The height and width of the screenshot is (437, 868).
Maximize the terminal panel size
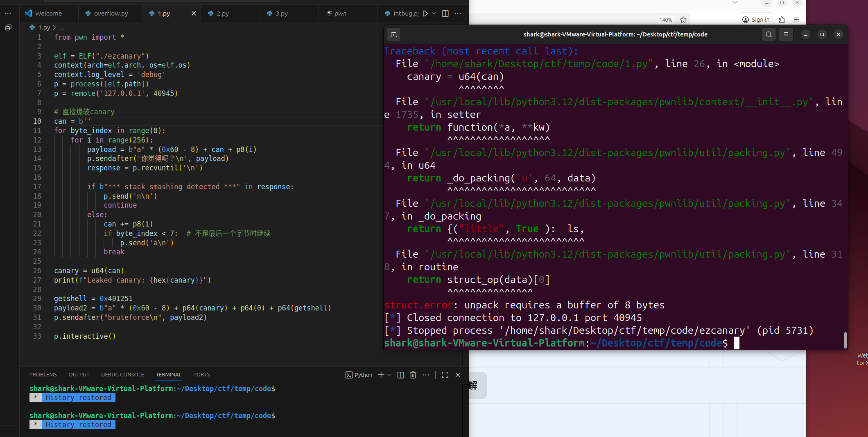click(445, 375)
